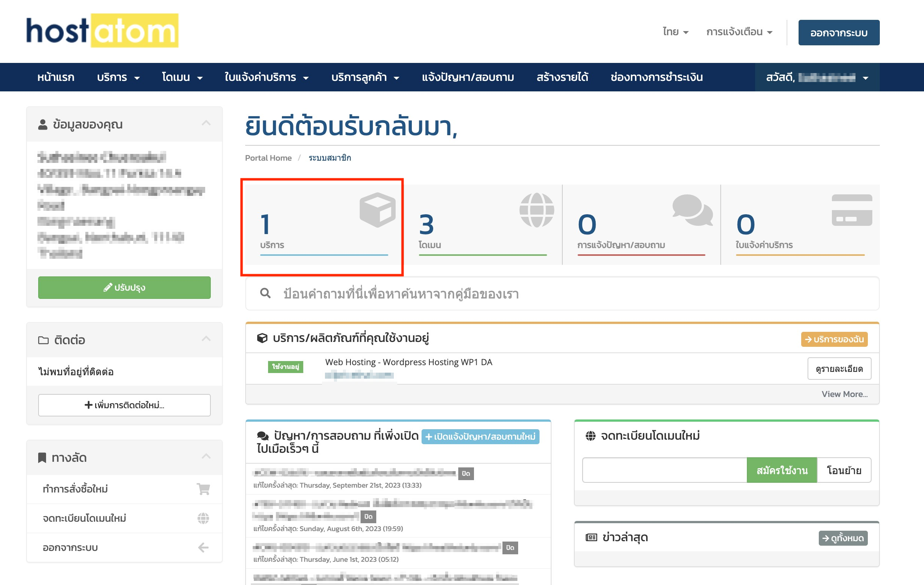Open the 1 บริการ stat tile
Image resolution: width=924 pixels, height=585 pixels.
[x=324, y=225]
